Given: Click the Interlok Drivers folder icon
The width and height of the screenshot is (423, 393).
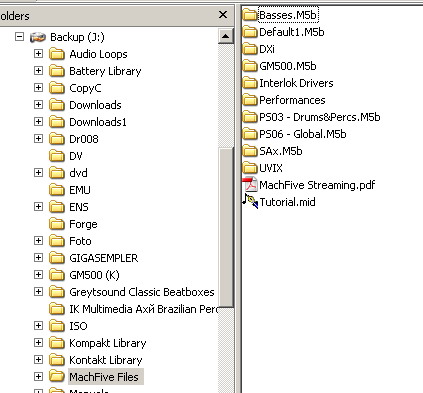Looking at the screenshot, I should (250, 83).
